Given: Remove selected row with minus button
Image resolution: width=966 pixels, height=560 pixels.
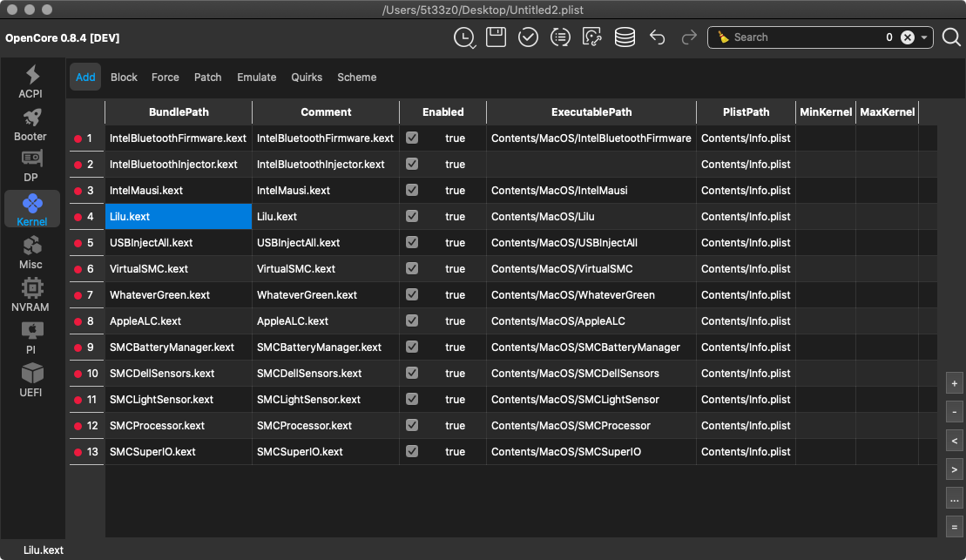Looking at the screenshot, I should (x=955, y=412).
